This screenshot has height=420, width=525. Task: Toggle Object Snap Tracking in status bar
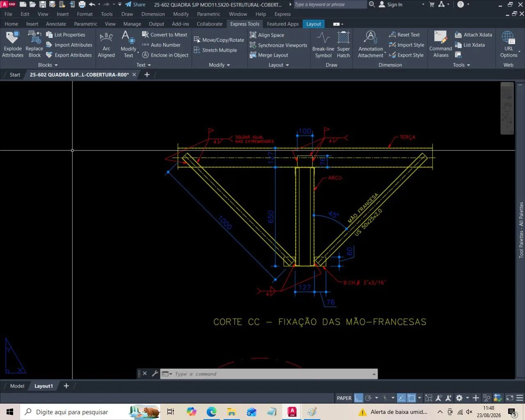(402, 398)
